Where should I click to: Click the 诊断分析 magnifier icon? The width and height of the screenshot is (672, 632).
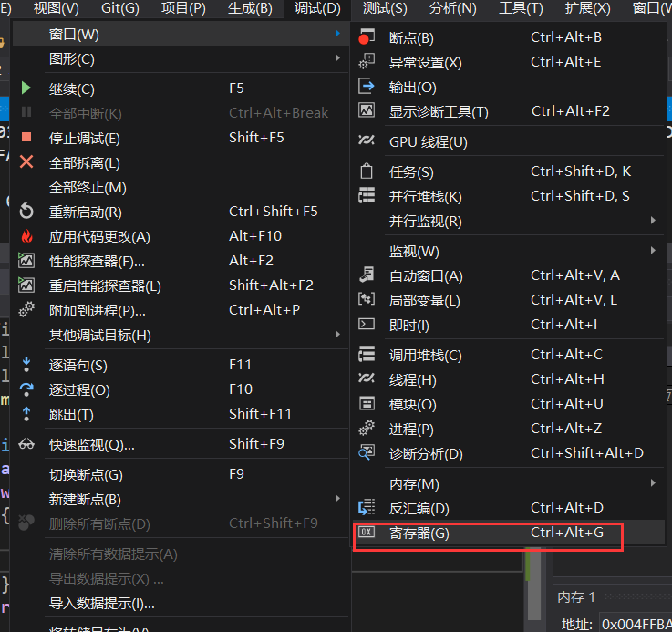click(367, 452)
